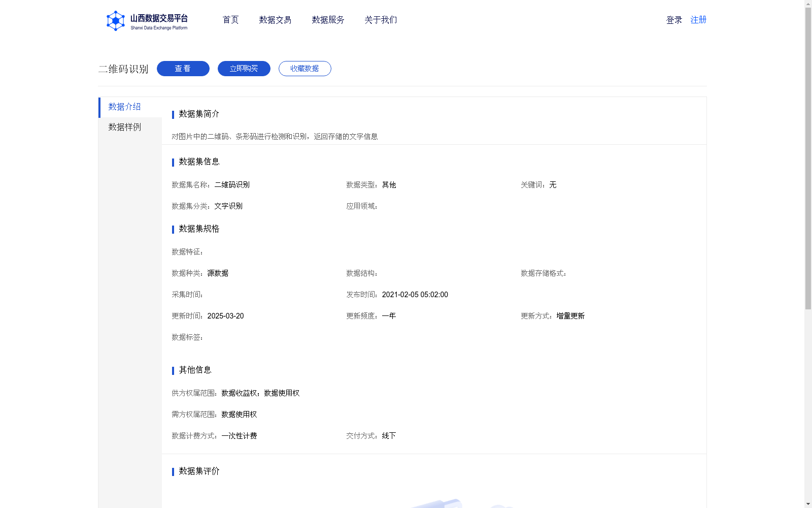Click the publish time 2021-02-05 05:02:00
The width and height of the screenshot is (812, 508).
click(x=415, y=295)
